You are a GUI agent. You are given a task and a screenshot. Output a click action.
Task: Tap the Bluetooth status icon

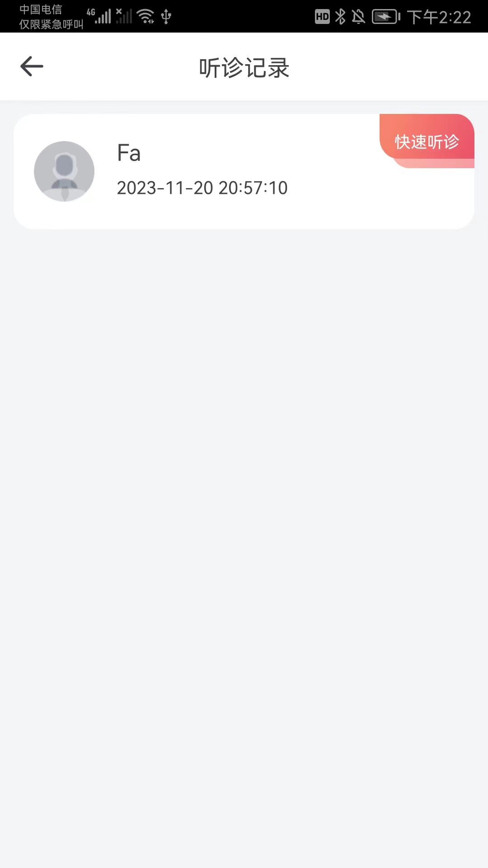pos(340,17)
